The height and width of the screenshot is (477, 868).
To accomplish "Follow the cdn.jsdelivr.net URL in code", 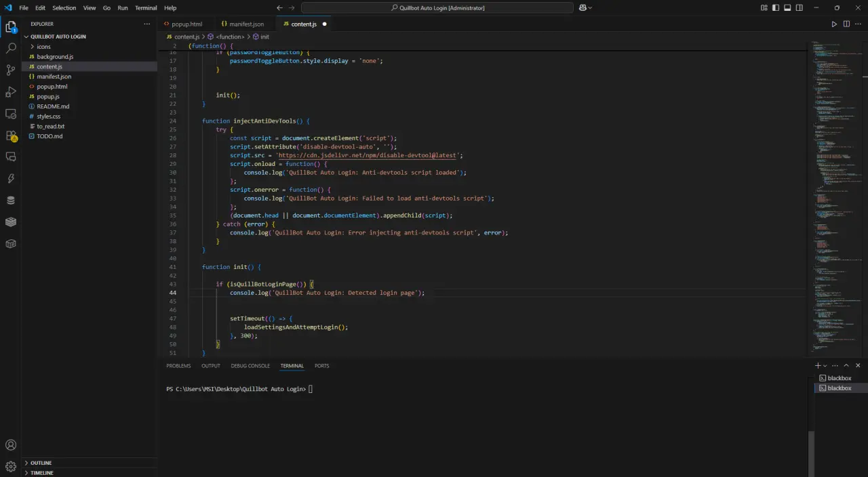I will [x=368, y=155].
